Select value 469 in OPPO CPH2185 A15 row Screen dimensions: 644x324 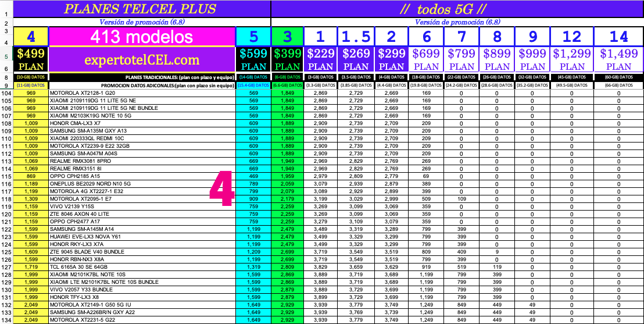tap(253, 176)
